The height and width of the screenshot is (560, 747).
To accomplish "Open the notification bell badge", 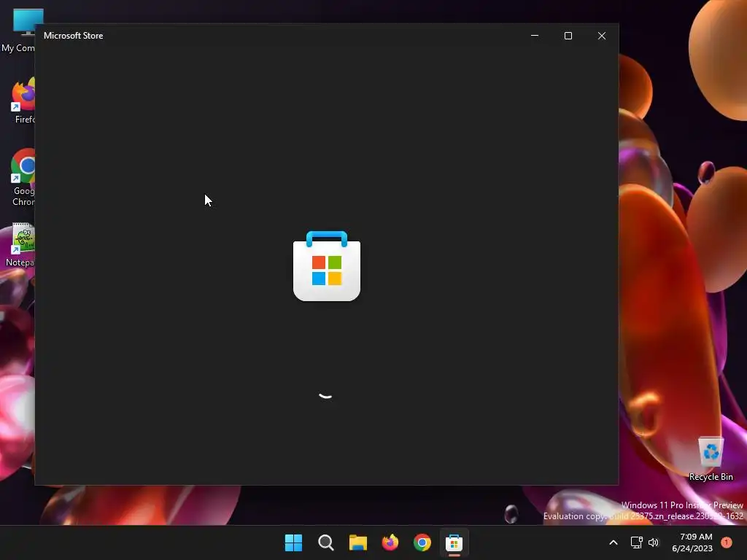I will coord(727,542).
